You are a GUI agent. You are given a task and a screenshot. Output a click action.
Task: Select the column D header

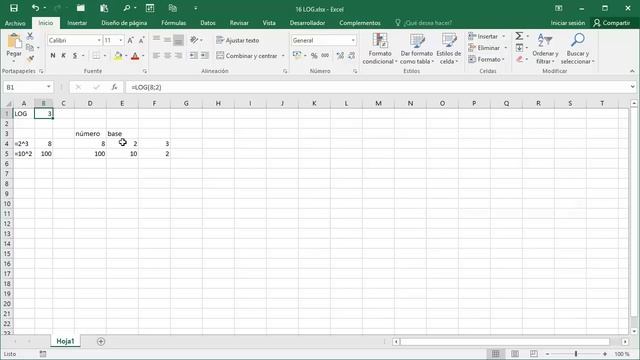[90, 103]
